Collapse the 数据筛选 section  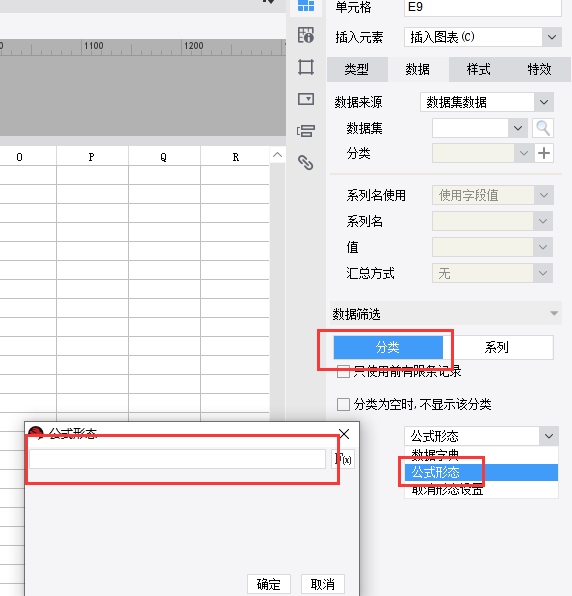point(554,314)
